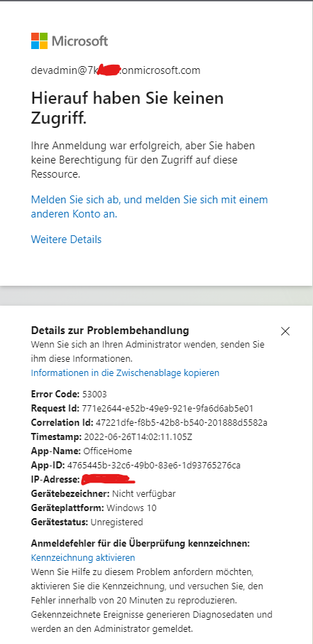The image size is (313, 644).
Task: Select the App-ID value line
Action: [x=136, y=466]
